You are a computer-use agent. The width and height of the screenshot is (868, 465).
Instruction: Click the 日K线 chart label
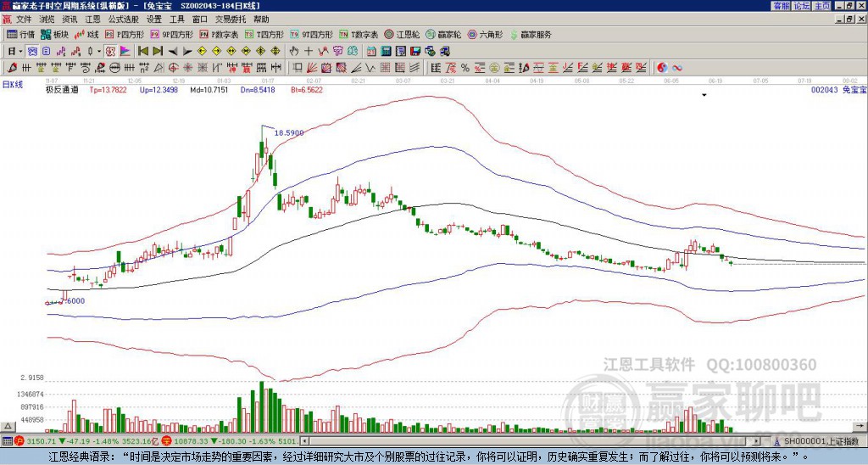(12, 85)
